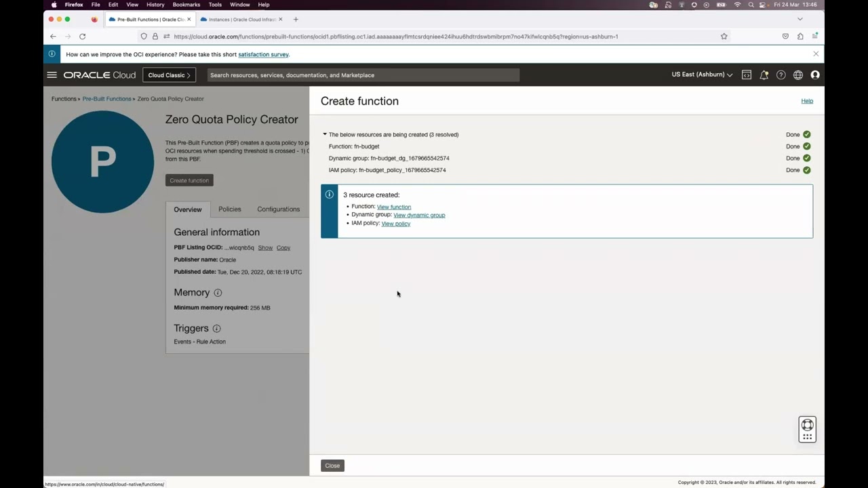
Task: Open the user profile avatar icon
Action: (815, 75)
